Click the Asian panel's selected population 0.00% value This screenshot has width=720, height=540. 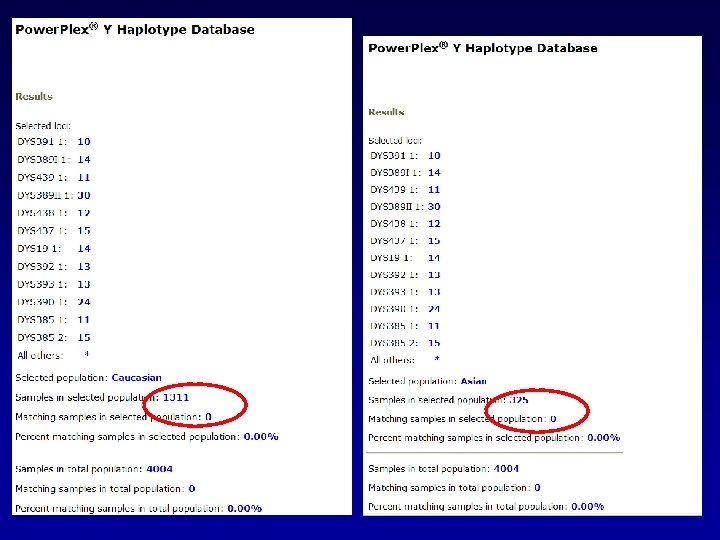point(604,438)
